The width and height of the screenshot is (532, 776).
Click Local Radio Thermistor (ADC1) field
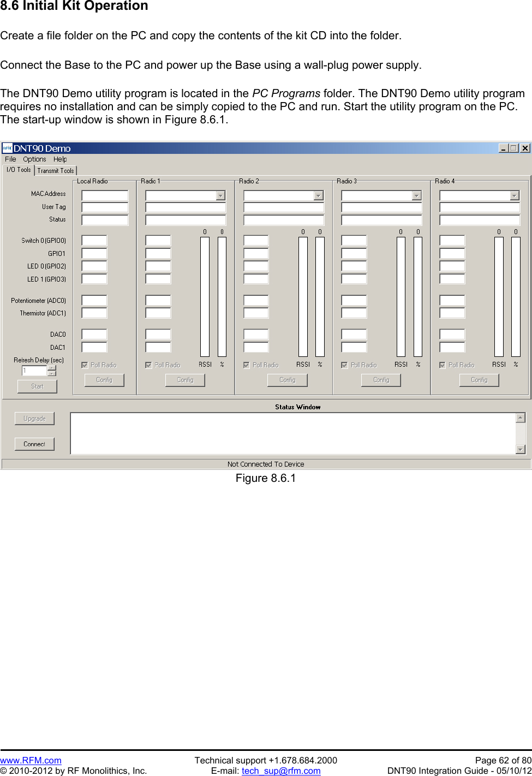(94, 313)
